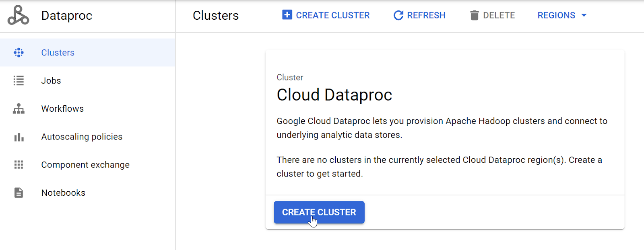Navigate to Workflows in the sidebar
Viewport: 644px width, 250px height.
87,109
